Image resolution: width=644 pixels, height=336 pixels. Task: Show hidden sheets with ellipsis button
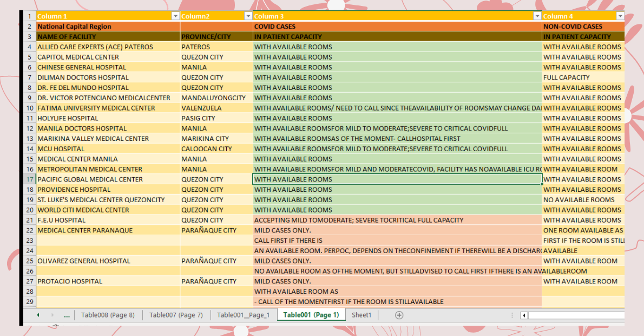coord(67,315)
